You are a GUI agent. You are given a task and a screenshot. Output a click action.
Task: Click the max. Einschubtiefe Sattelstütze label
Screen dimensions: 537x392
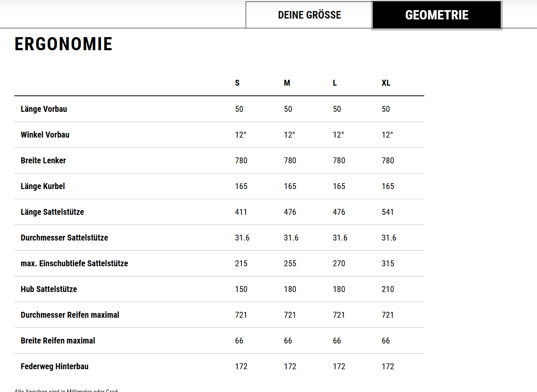(74, 263)
